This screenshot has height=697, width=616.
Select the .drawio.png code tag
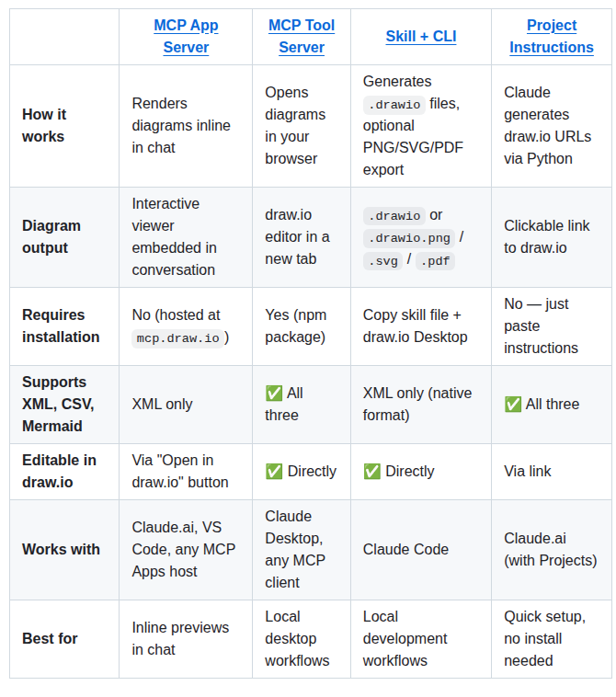pyautogui.click(x=409, y=239)
